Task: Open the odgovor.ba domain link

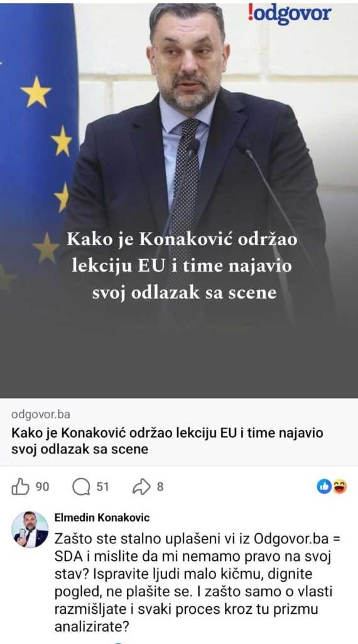Action: (x=41, y=414)
